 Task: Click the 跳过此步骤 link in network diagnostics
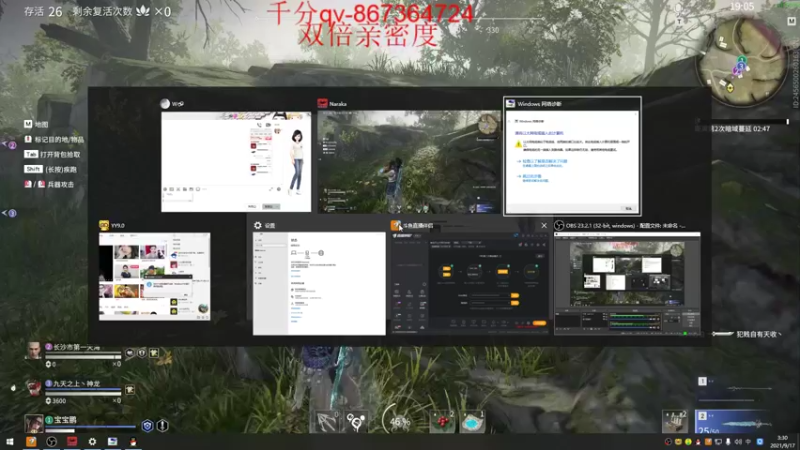click(x=532, y=176)
